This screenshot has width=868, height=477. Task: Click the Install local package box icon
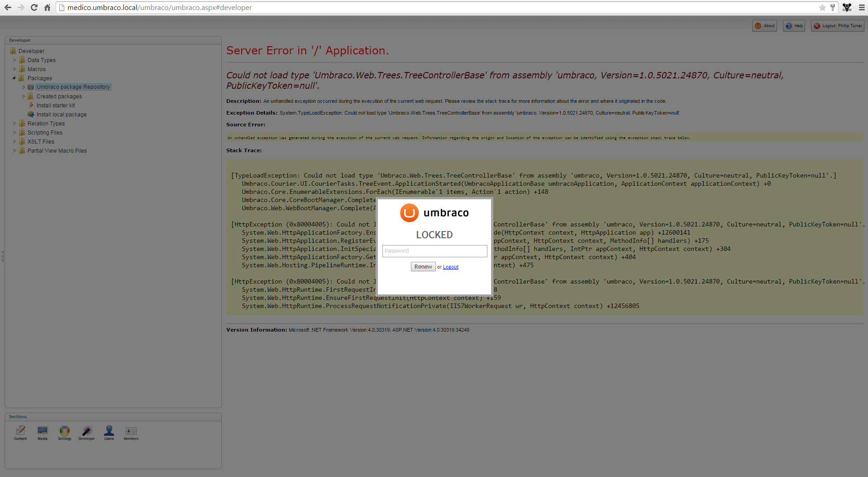[31, 114]
